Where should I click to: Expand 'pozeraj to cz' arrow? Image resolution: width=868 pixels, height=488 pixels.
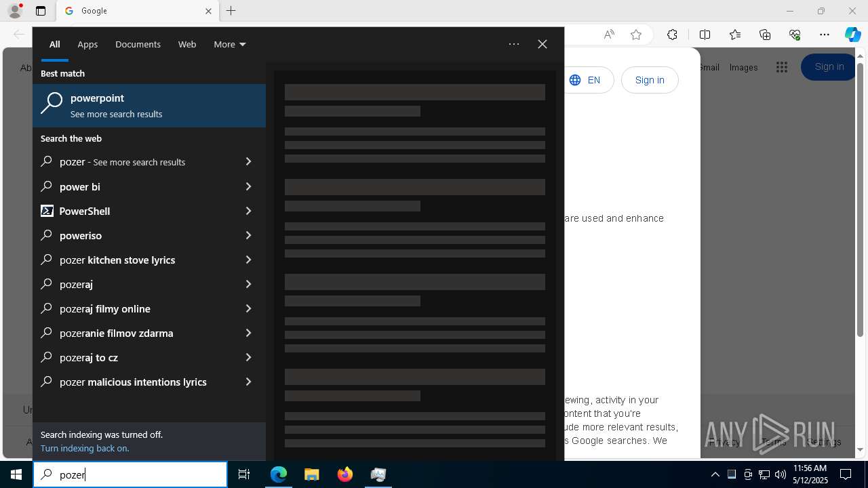(x=248, y=357)
